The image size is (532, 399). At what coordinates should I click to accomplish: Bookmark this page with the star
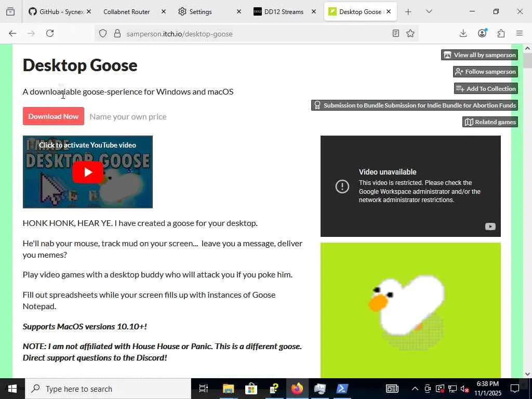coord(410,33)
